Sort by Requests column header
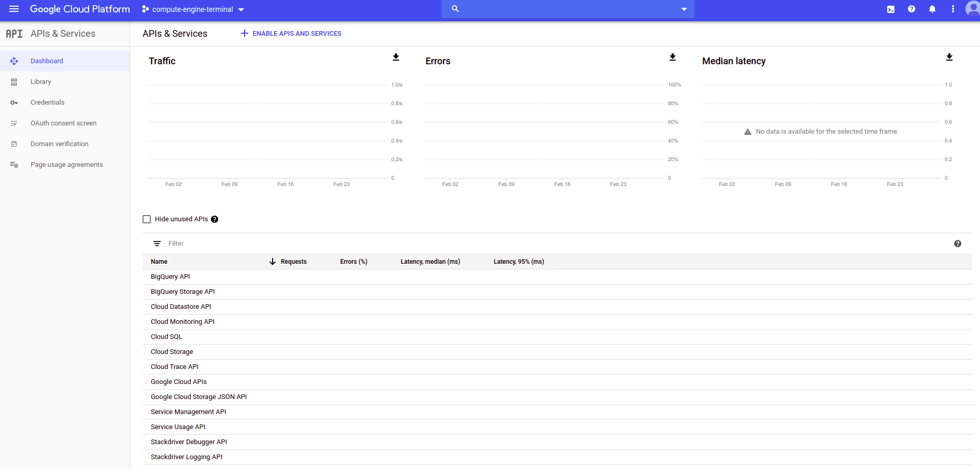This screenshot has width=980, height=469. [294, 262]
